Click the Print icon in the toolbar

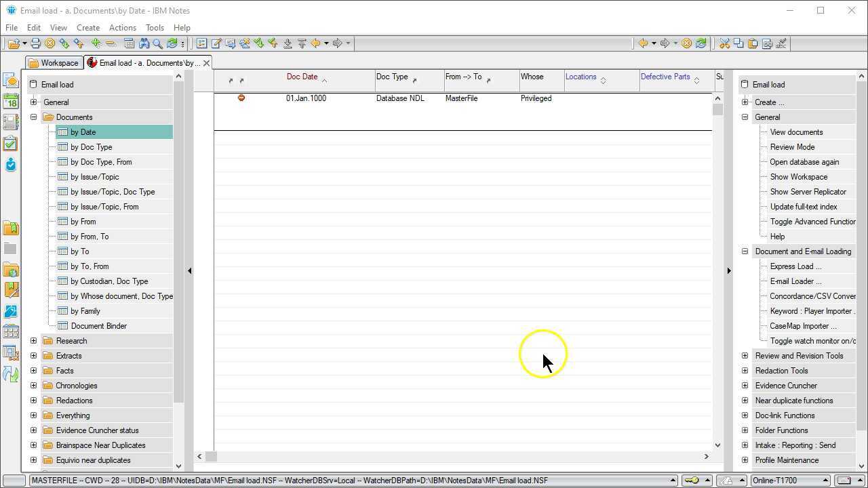click(36, 43)
